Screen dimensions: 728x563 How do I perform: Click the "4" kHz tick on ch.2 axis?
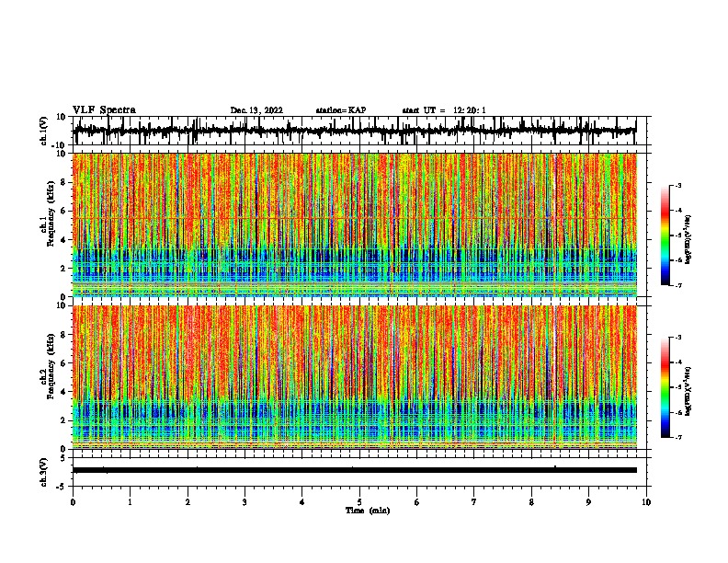tap(63, 392)
